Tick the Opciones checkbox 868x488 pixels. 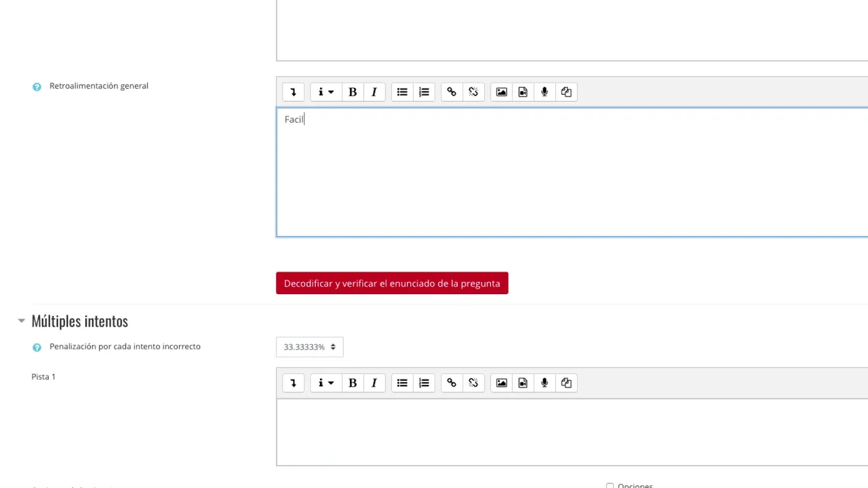tap(610, 485)
